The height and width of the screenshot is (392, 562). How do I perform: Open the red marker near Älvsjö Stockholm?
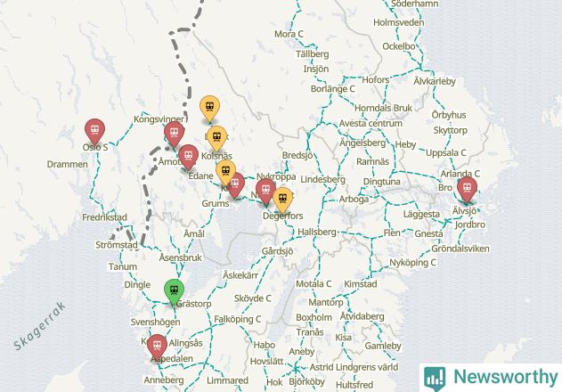(467, 189)
